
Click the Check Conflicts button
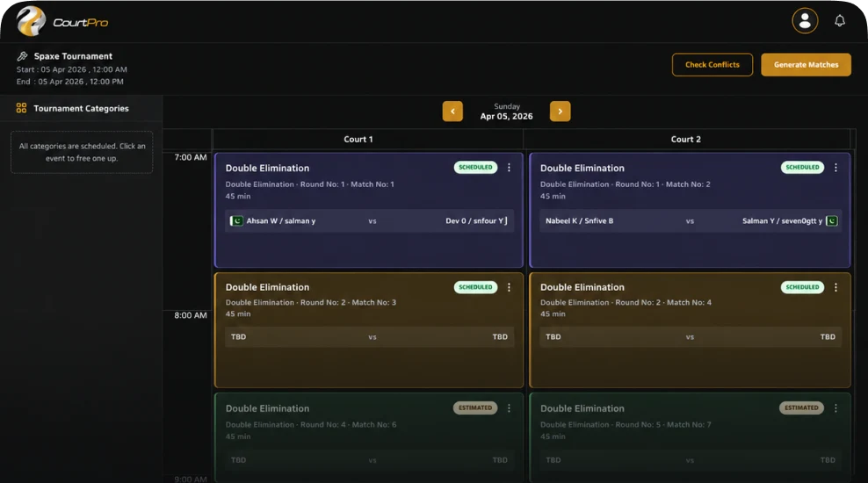pyautogui.click(x=712, y=65)
